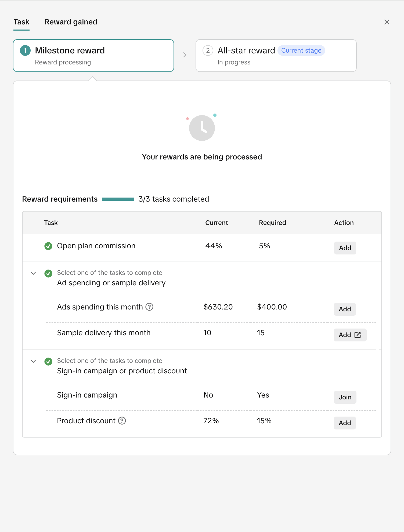
Task: Switch to the Reward gained tab
Action: [x=71, y=22]
